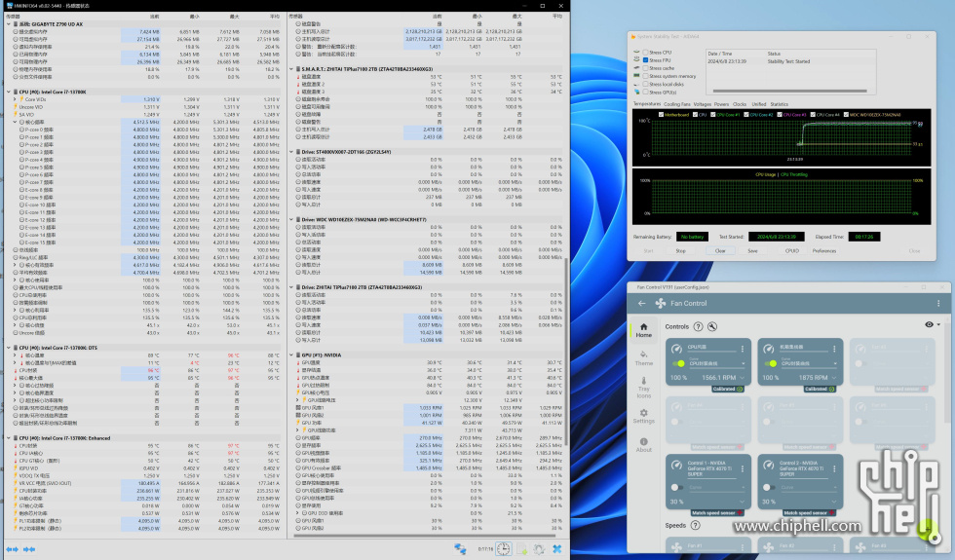Switch to Clocks tab in AIDA64
Viewport: 955px width, 560px height.
[740, 104]
